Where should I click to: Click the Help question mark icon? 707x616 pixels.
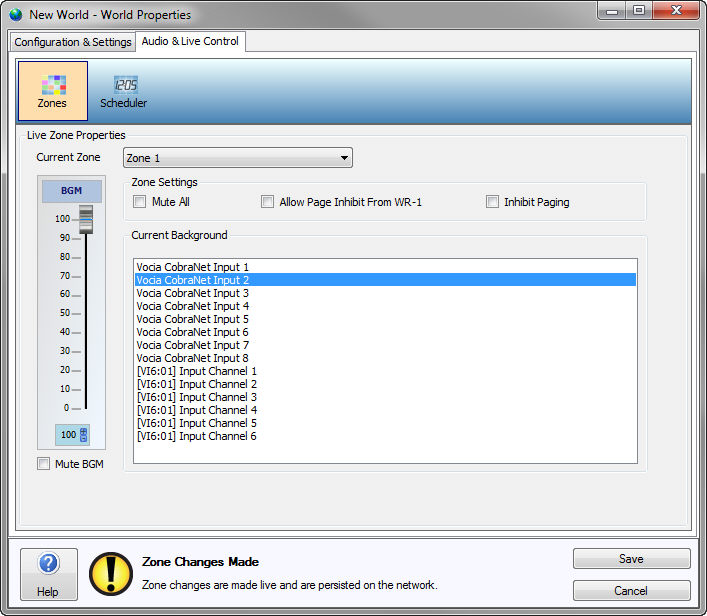point(49,565)
